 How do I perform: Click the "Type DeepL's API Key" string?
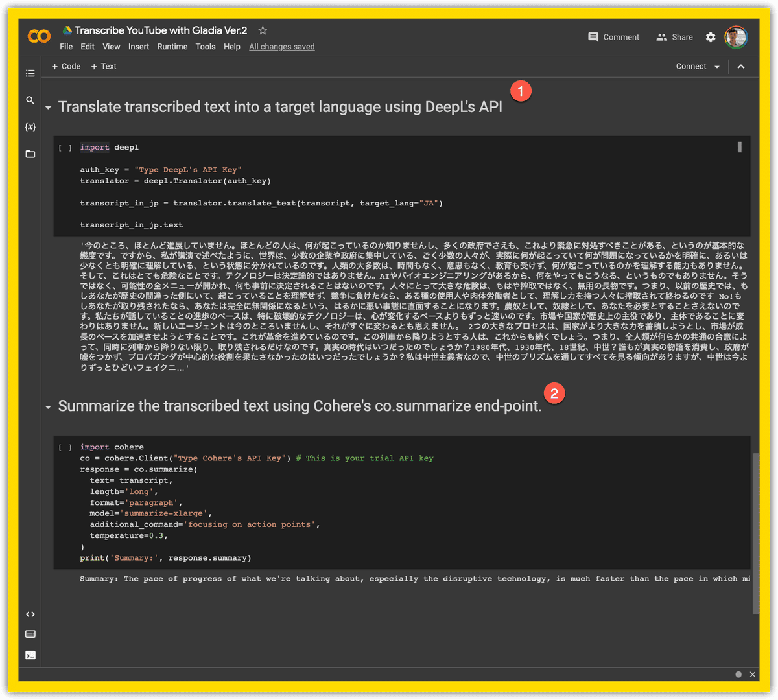188,170
